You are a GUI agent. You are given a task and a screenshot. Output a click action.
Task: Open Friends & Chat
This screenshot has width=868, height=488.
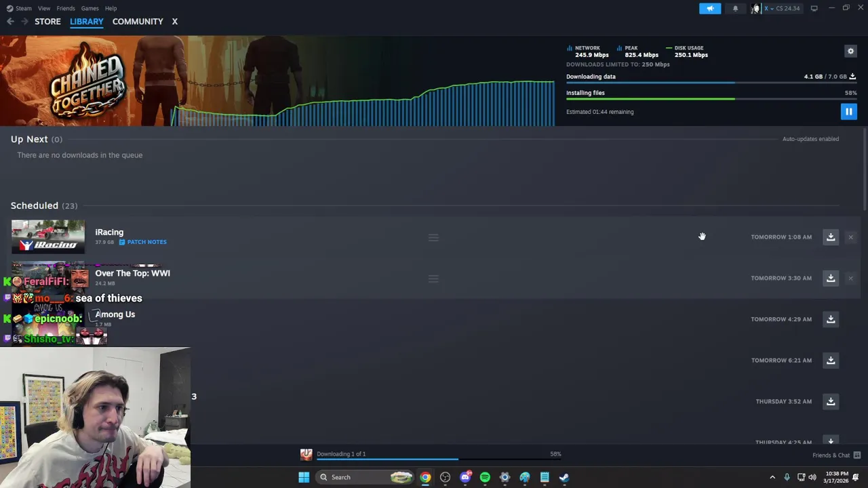click(x=836, y=455)
